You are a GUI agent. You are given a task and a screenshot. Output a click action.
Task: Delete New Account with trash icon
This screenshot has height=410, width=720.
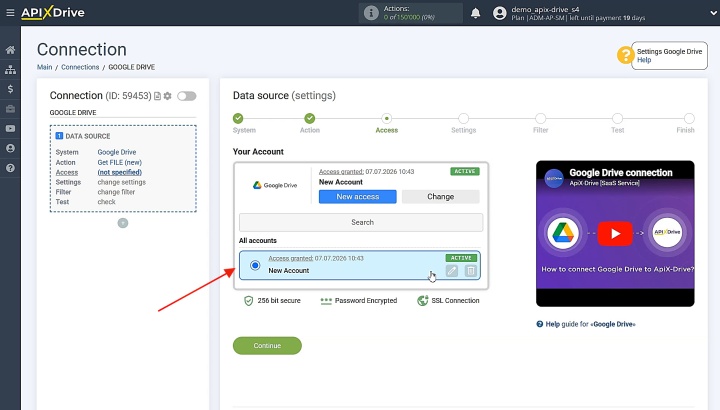point(471,271)
